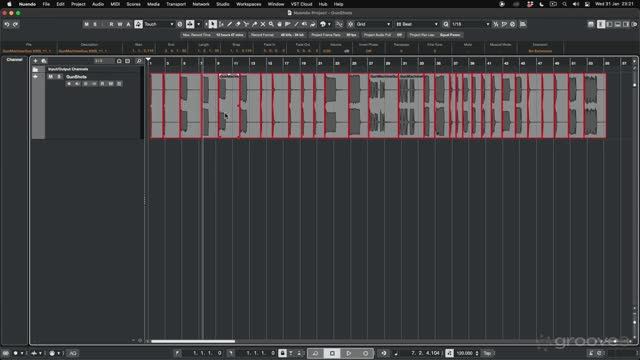Open the Touch automation mode dropdown
640x360 pixels.
159,24
